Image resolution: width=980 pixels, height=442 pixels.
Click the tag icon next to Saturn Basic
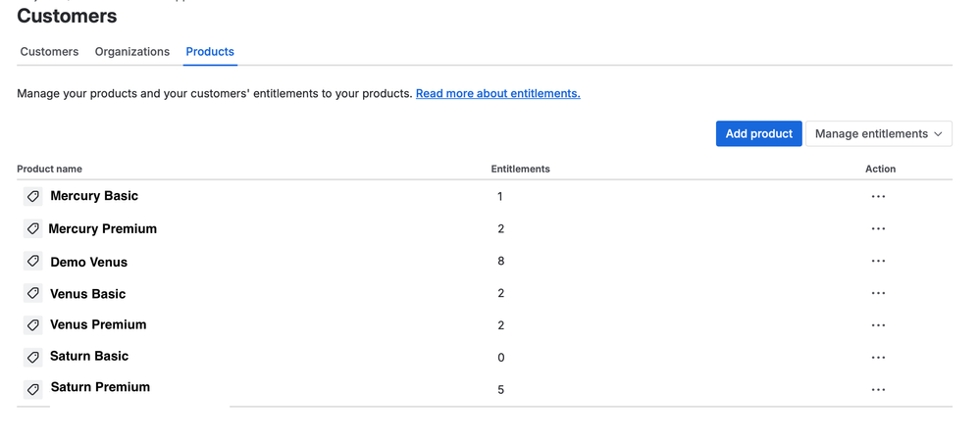(x=33, y=358)
